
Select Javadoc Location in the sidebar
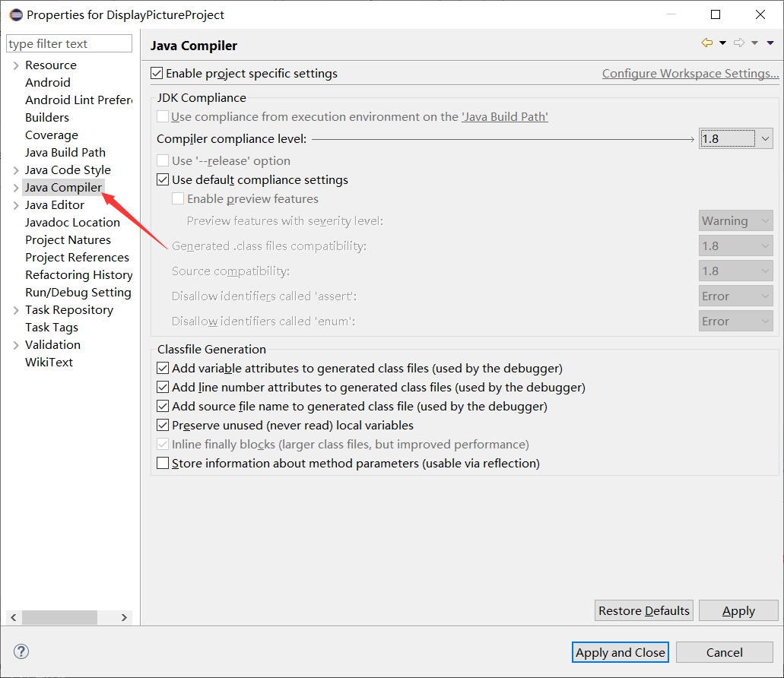pos(72,222)
